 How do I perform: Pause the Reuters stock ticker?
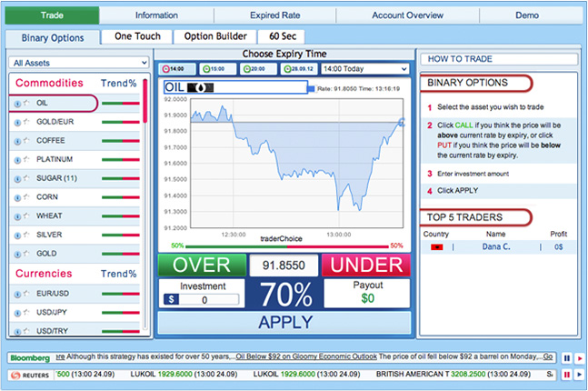[567, 375]
